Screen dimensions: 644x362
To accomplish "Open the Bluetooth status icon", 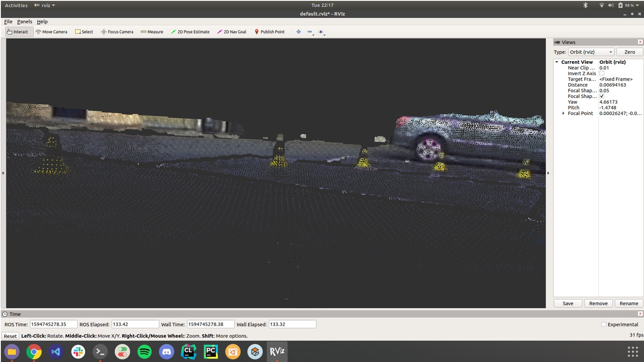I will tap(585, 5).
